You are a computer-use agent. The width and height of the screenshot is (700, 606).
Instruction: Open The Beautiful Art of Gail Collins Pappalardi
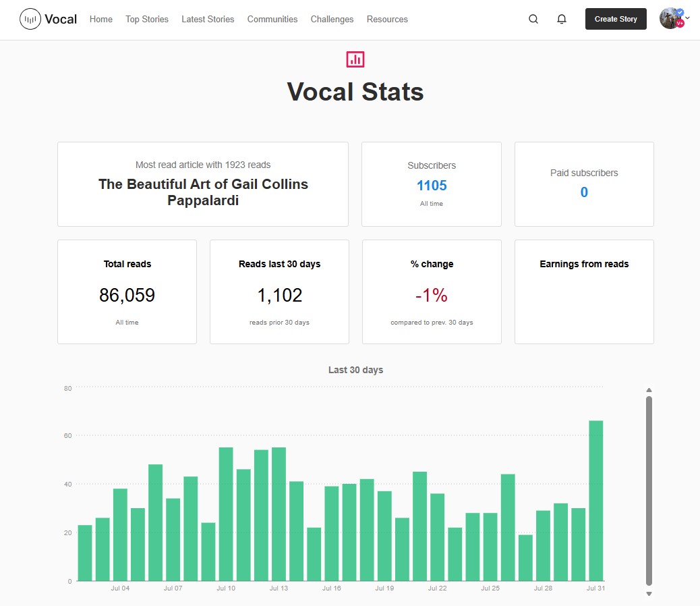pyautogui.click(x=203, y=192)
